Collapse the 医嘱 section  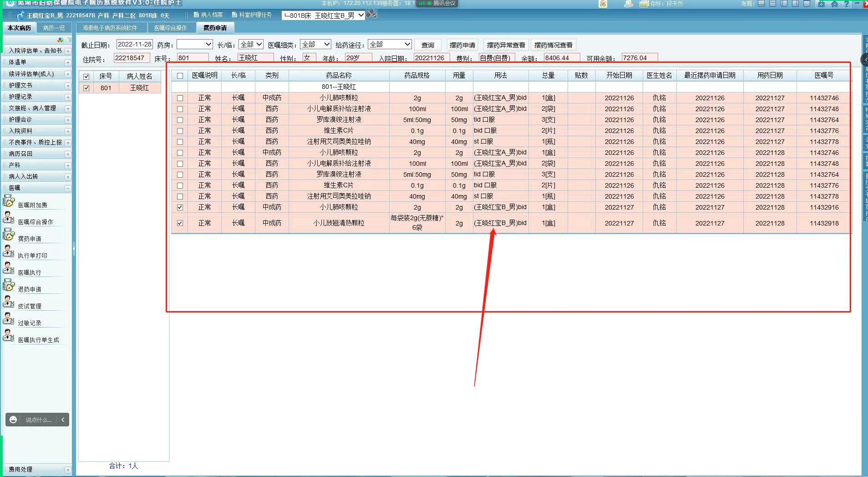pyautogui.click(x=68, y=188)
